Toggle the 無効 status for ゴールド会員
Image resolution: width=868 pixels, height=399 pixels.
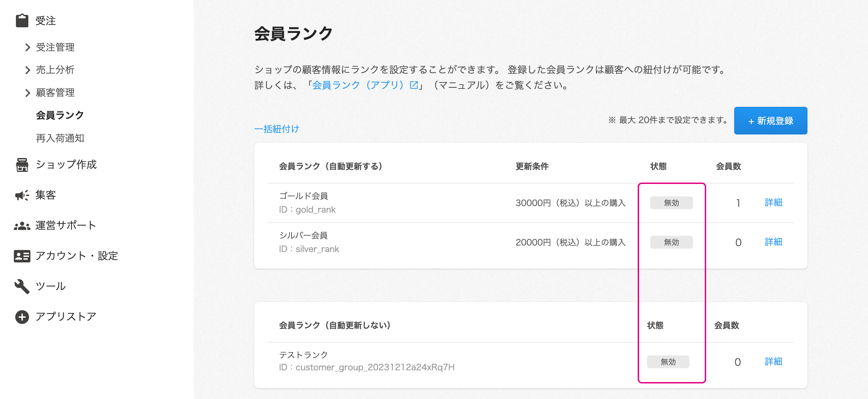coord(671,203)
